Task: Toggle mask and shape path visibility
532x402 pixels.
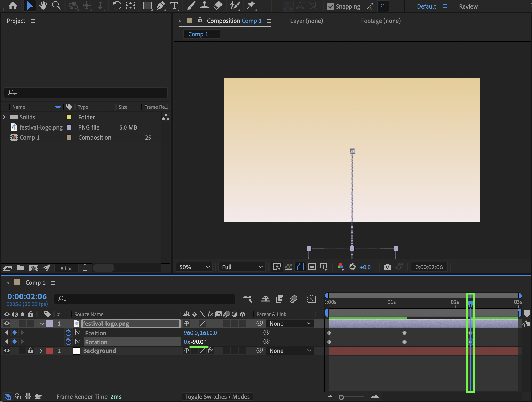Action: 300,267
